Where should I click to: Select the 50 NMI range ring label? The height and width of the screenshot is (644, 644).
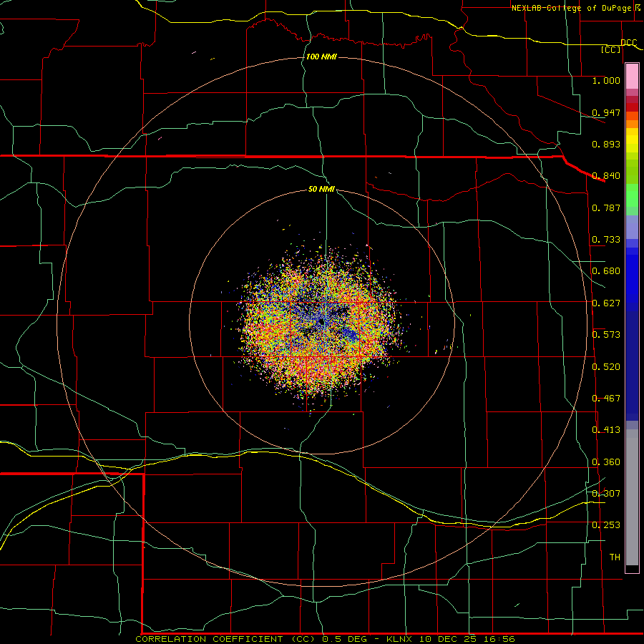coord(321,189)
